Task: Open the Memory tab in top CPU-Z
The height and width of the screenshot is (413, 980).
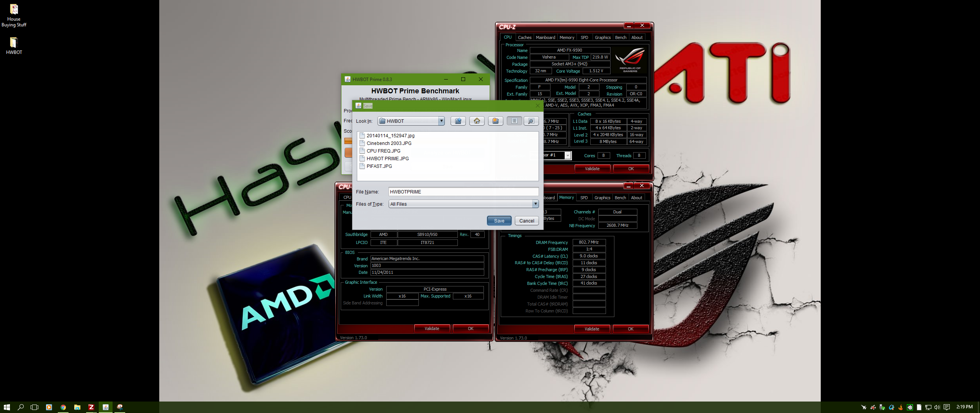Action: [x=567, y=37]
